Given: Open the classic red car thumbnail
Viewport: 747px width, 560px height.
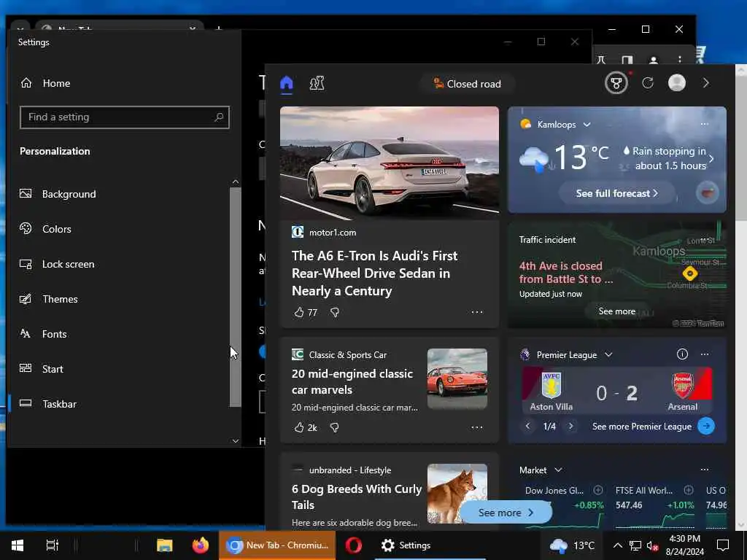Looking at the screenshot, I should coord(457,378).
